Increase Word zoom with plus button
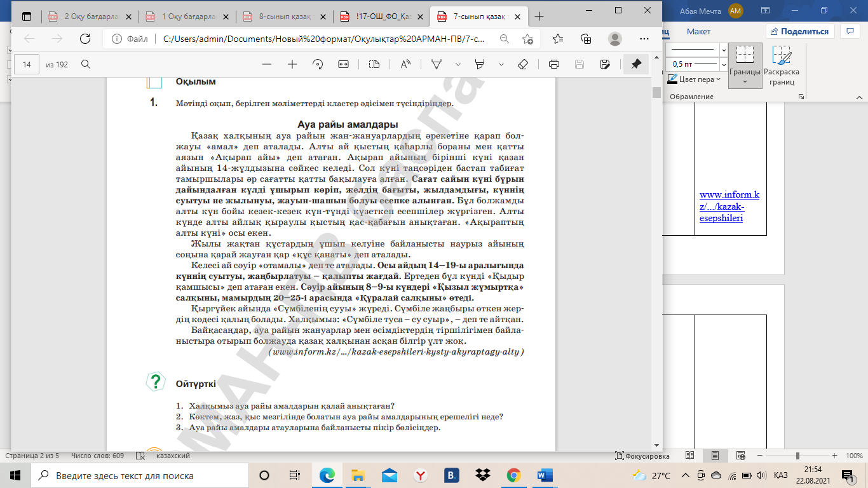 [836, 456]
